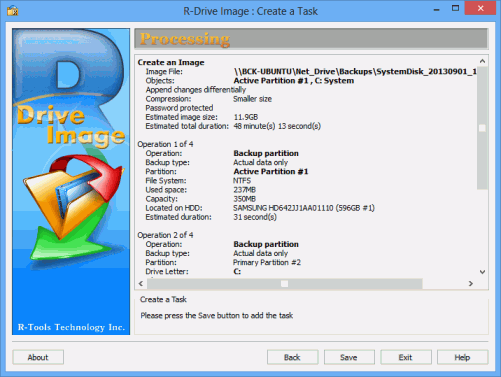Click the horizontal scrollbar thumb
The height and width of the screenshot is (377, 501).
coord(285,284)
